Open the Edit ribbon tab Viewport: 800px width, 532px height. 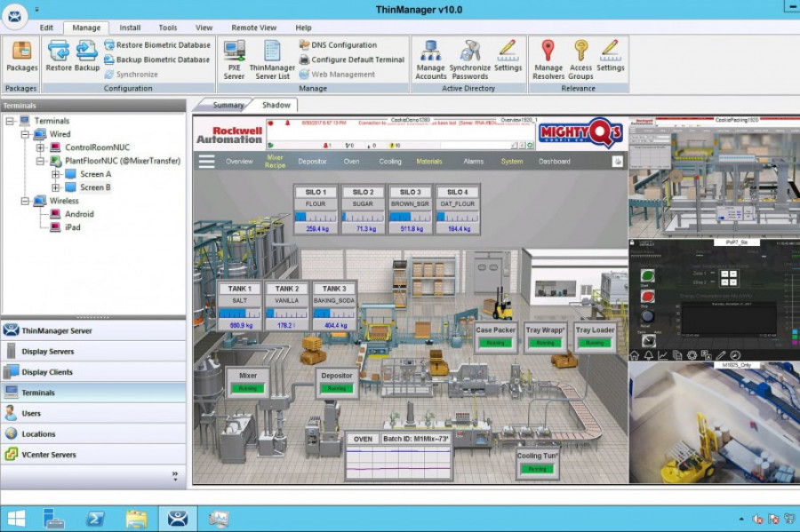(x=46, y=28)
